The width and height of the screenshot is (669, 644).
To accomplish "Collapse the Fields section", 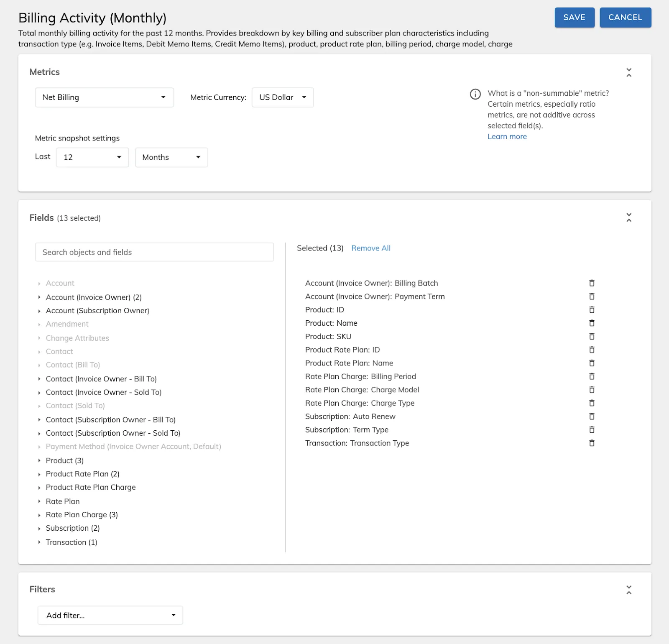I will point(629,217).
